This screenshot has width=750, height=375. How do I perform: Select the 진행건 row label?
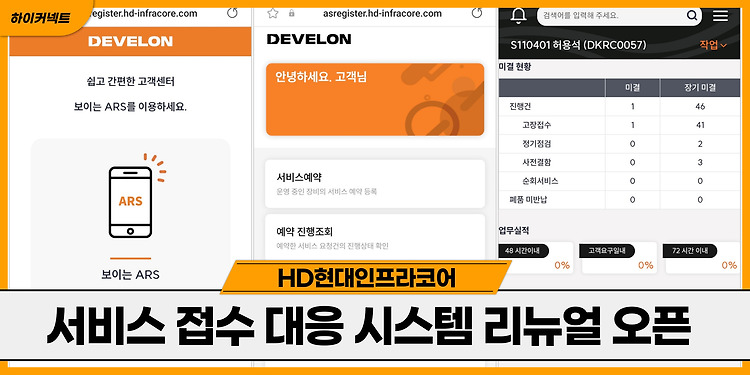coord(520,106)
